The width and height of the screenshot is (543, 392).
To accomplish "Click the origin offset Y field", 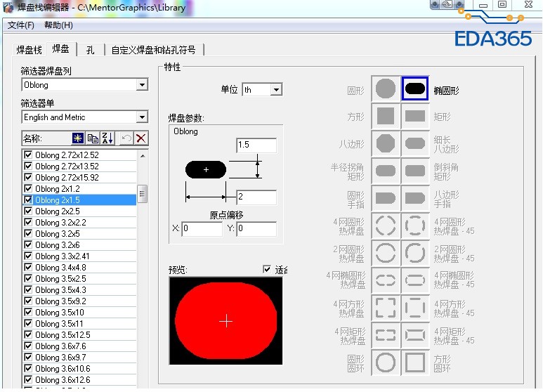I will click(256, 228).
